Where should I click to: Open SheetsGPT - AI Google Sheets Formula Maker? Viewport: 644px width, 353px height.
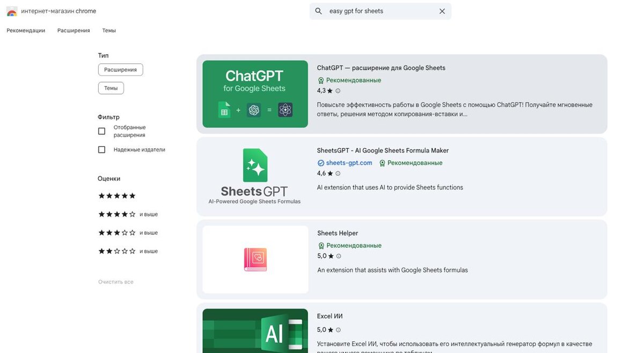[x=383, y=151]
